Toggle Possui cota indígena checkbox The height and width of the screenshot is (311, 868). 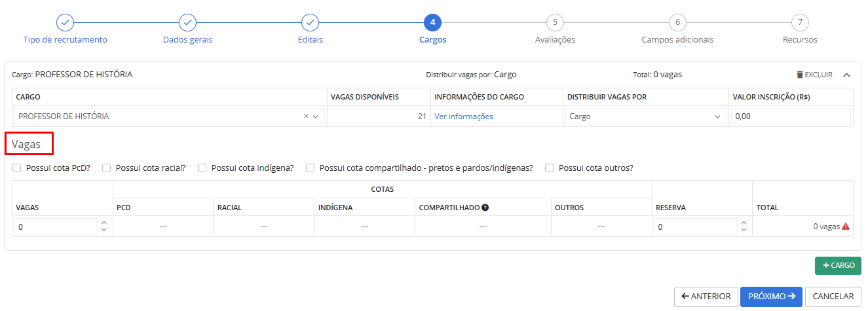pos(202,168)
